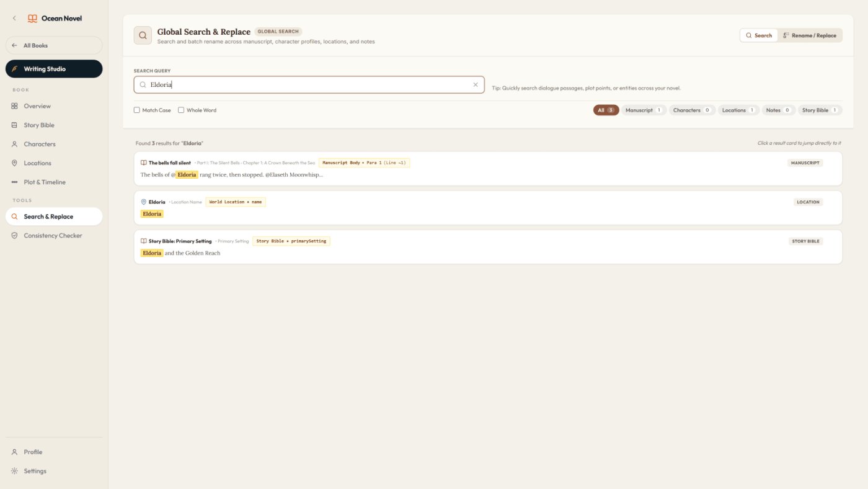Open Profile in the sidebar
Viewport: 868px width, 489px height.
[x=54, y=452]
